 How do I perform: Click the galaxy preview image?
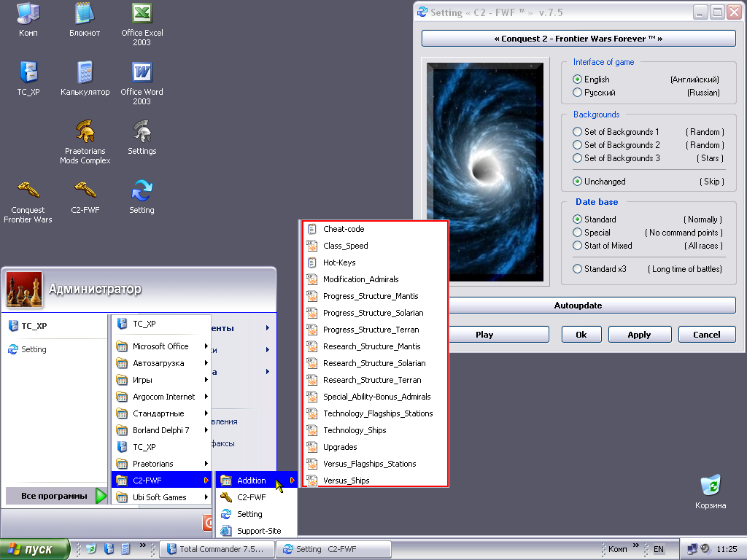485,172
